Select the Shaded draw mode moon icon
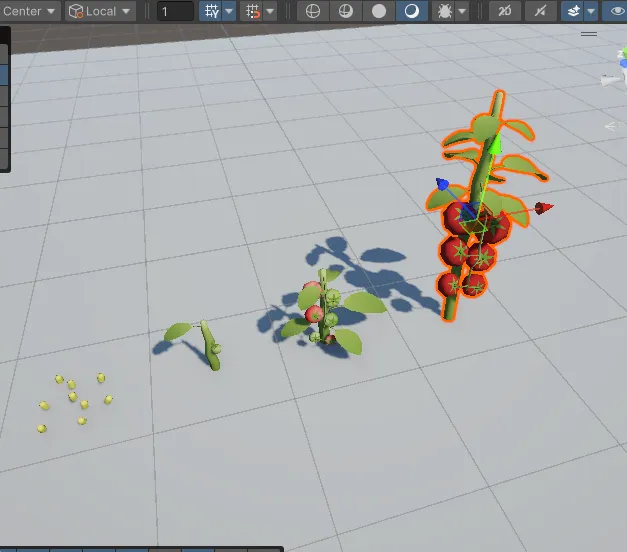627x552 pixels. point(411,11)
